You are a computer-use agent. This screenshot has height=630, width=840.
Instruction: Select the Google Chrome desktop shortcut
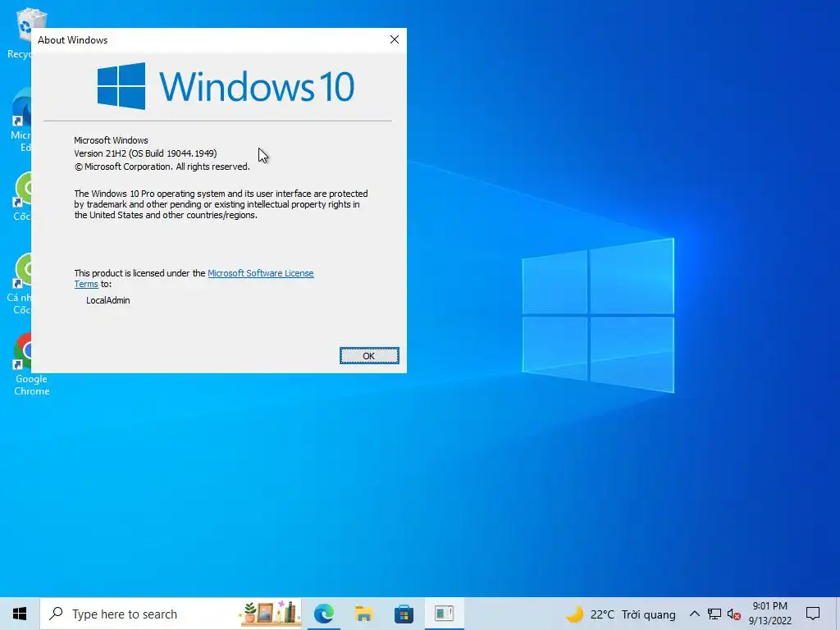pyautogui.click(x=32, y=364)
